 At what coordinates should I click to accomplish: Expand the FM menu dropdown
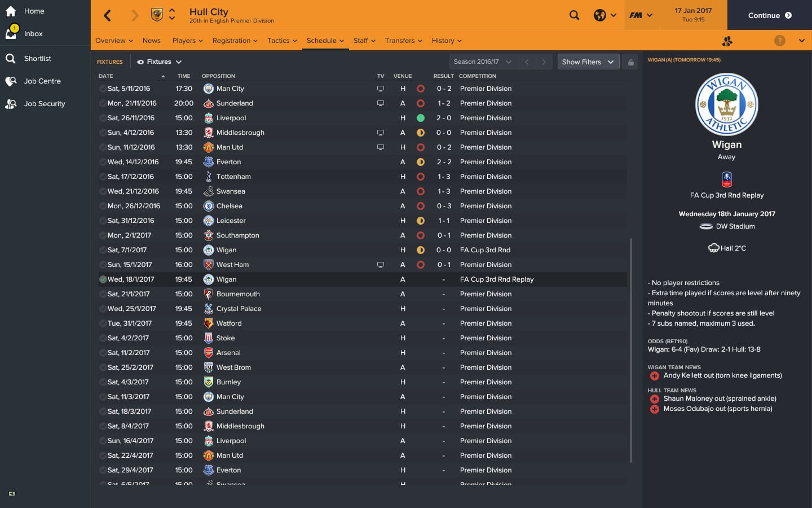[641, 15]
